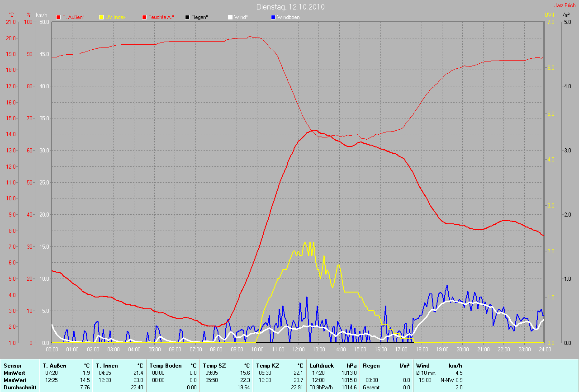Select the Temp Boden column header
The image size is (579, 392).
coord(165,366)
